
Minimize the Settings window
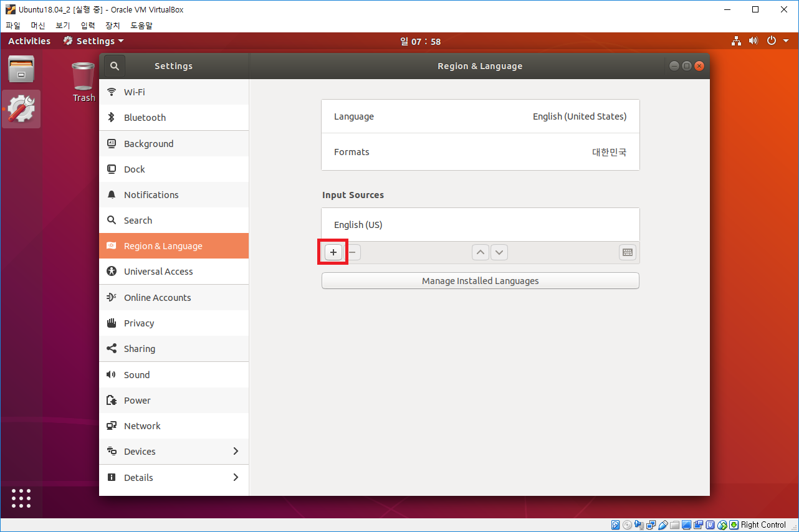tap(674, 66)
